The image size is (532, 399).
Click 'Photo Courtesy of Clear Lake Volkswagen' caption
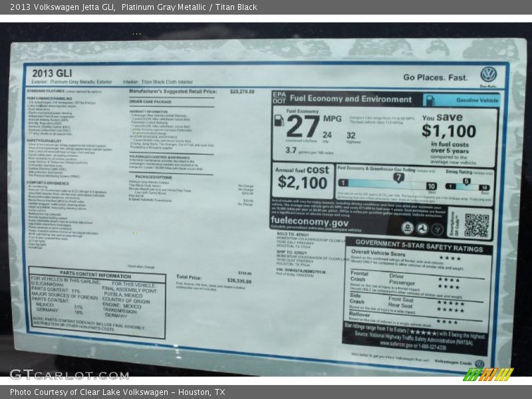(x=89, y=392)
